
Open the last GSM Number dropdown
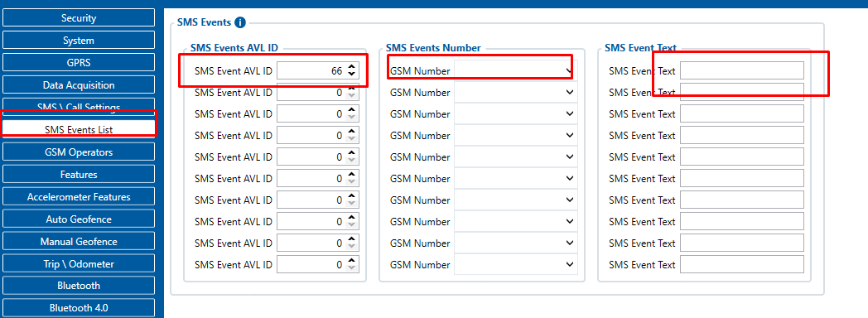(515, 265)
